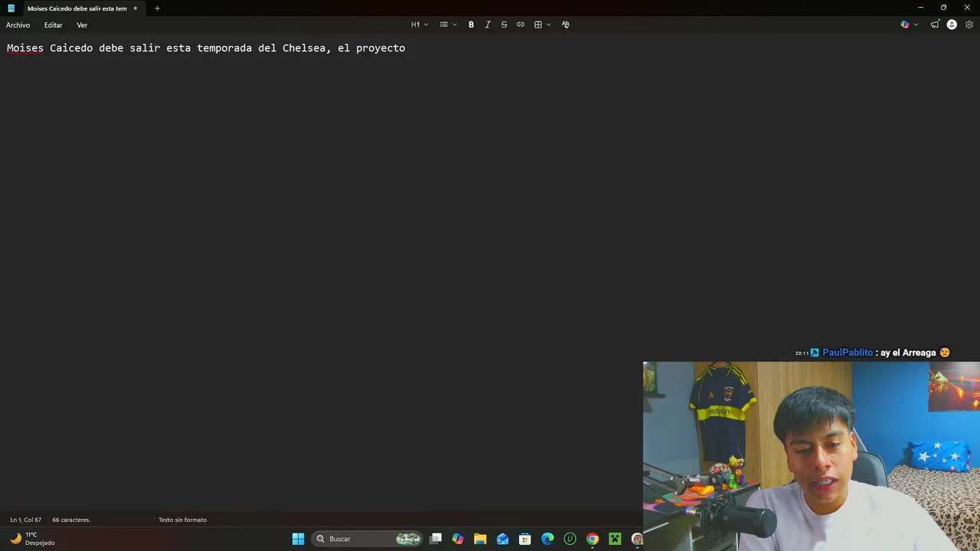This screenshot has width=980, height=551.
Task: Open Microsoft Store from taskbar
Action: [x=525, y=539]
